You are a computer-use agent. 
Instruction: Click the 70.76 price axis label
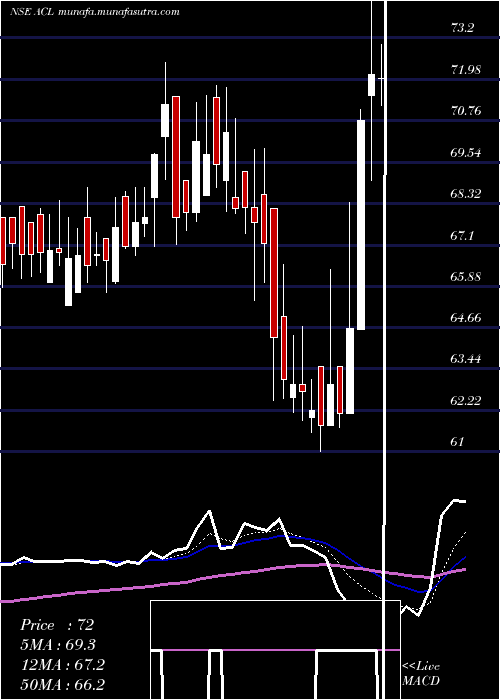[466, 111]
